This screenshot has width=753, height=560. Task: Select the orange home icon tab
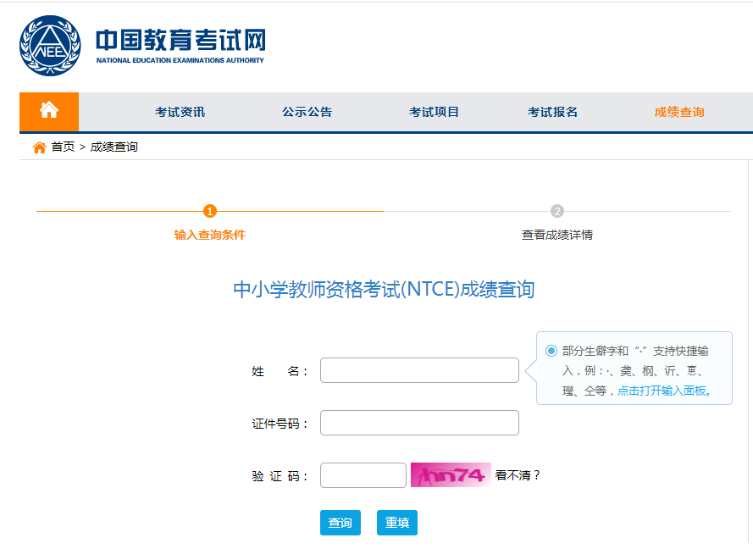point(48,111)
